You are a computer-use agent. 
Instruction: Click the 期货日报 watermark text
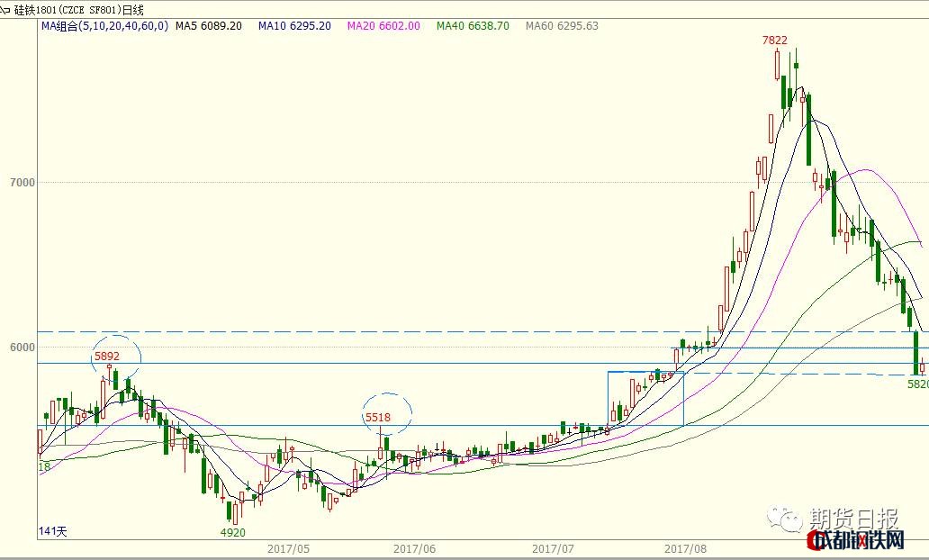(x=853, y=519)
